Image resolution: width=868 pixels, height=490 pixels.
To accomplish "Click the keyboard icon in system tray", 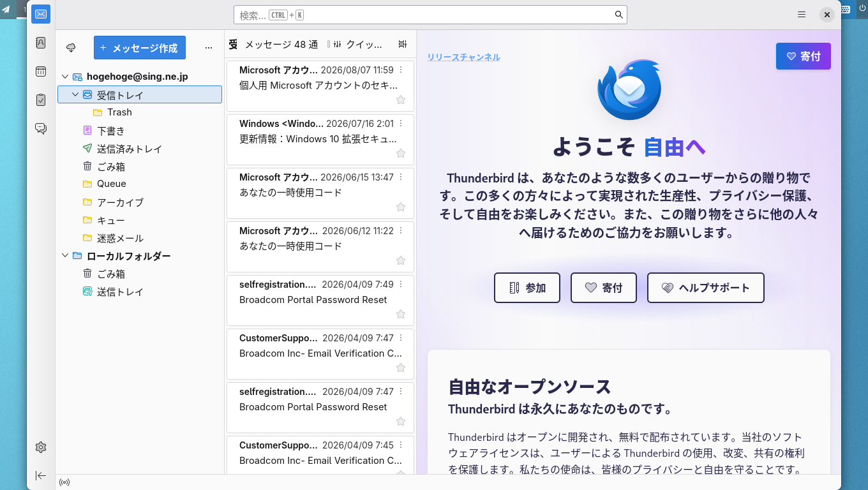I will click(x=846, y=9).
